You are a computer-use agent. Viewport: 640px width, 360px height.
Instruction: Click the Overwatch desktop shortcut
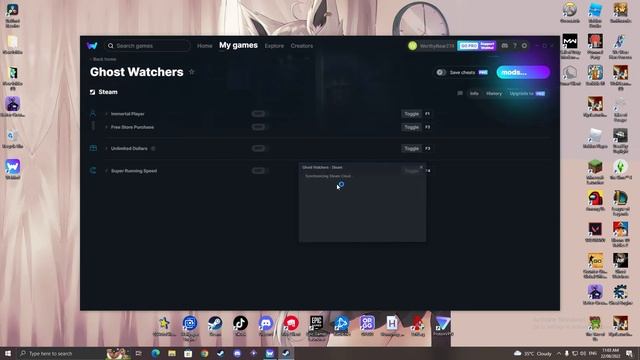click(x=570, y=13)
